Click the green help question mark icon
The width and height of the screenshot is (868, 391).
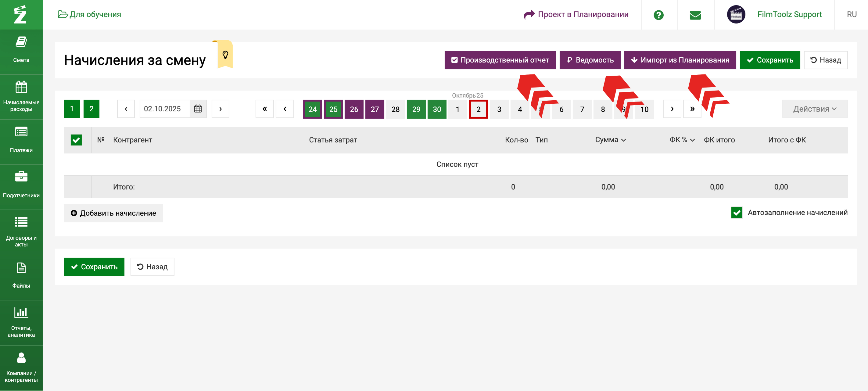click(658, 15)
